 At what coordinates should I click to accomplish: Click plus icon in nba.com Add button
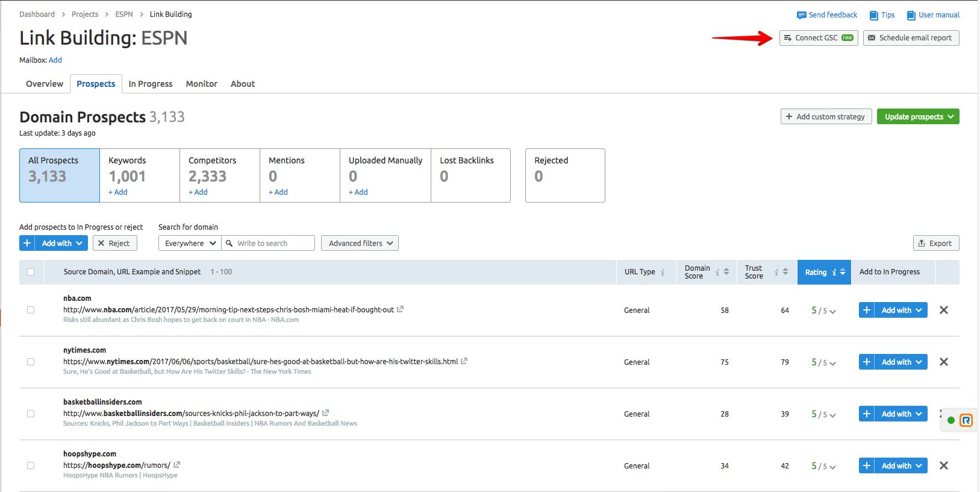867,310
